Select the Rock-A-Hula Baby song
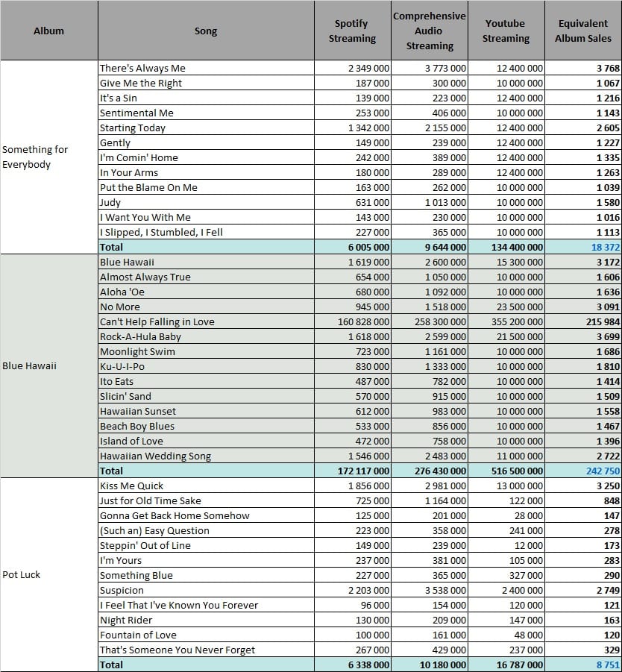This screenshot has height=672, width=622. 206,336
